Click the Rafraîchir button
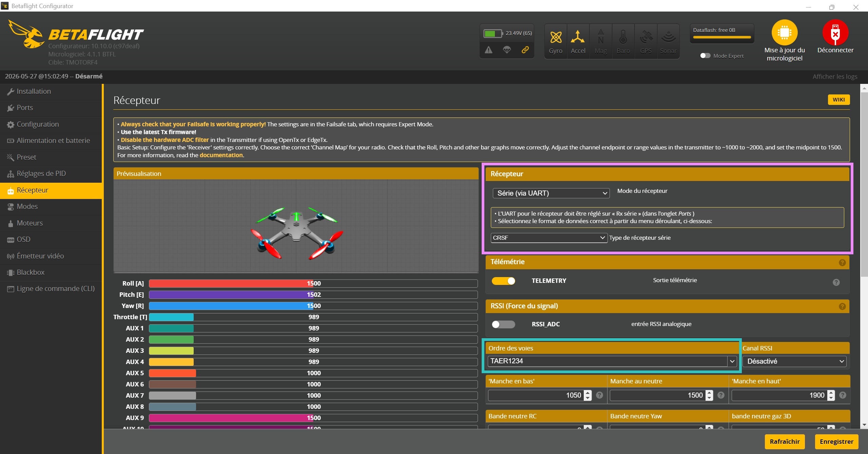 pos(785,441)
